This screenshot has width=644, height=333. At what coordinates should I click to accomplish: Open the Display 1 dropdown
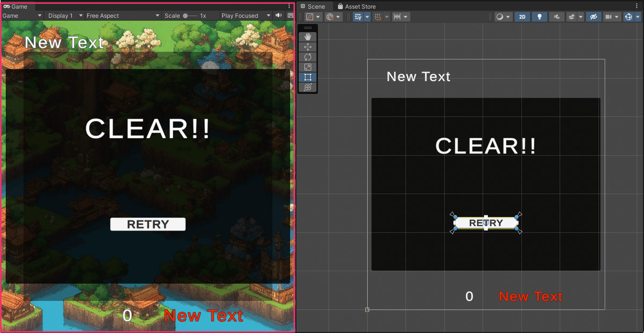pyautogui.click(x=65, y=16)
